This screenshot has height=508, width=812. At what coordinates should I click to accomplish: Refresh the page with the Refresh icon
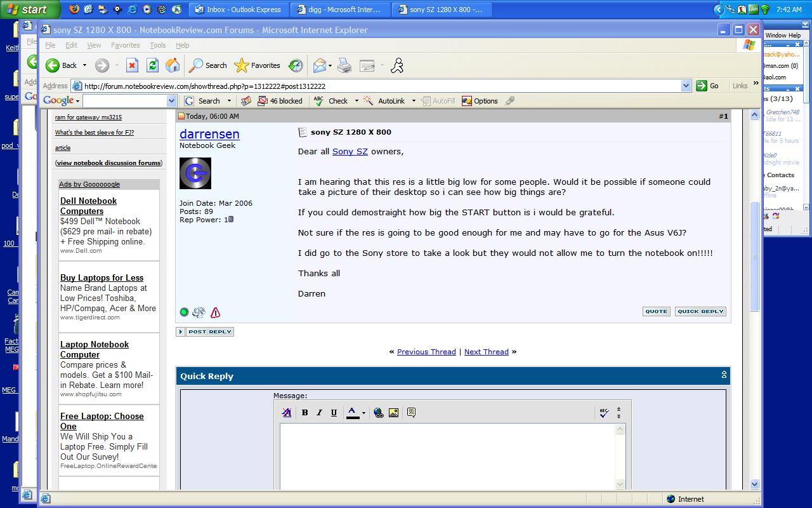point(152,65)
